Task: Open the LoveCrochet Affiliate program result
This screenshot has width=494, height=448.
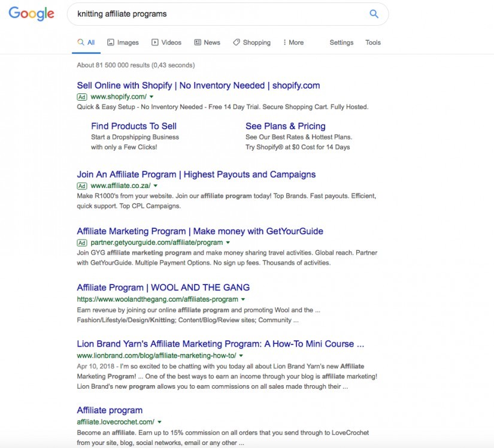Action: 110,410
